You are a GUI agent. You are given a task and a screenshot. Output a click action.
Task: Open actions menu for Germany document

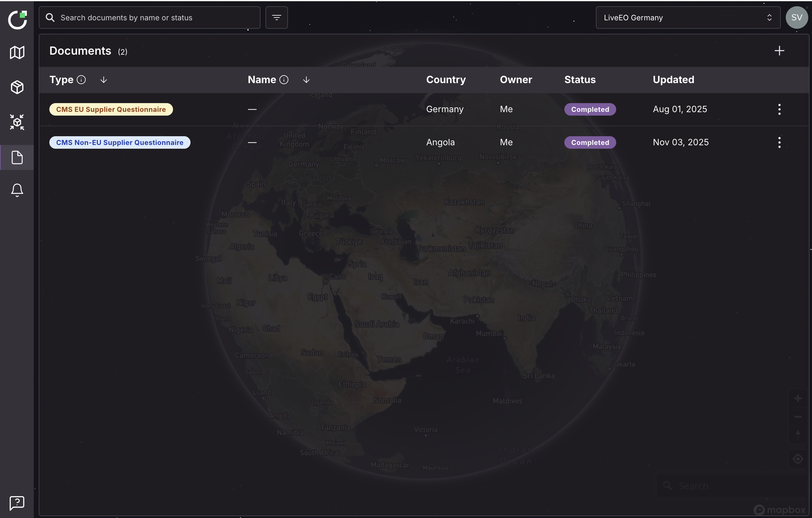pyautogui.click(x=779, y=109)
